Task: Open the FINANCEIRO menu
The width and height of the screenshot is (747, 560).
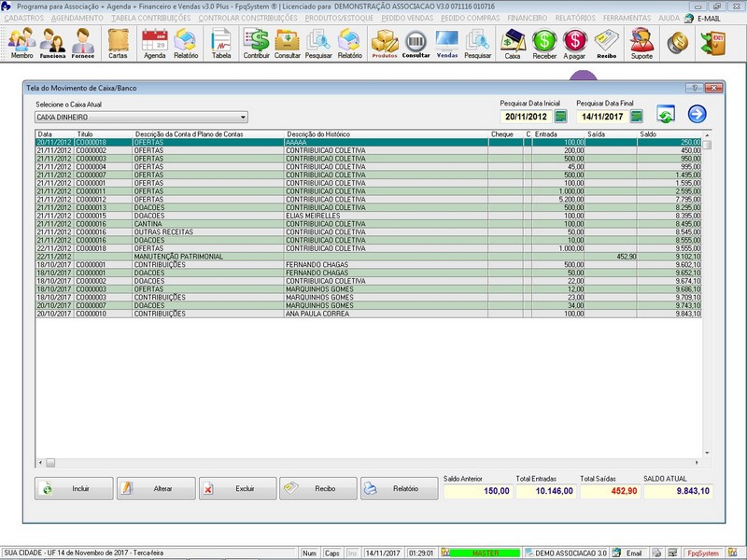Action: click(527, 18)
